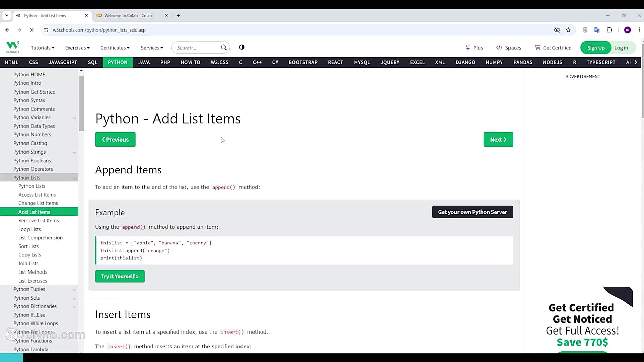Open Chrome three-dot menu

639,30
